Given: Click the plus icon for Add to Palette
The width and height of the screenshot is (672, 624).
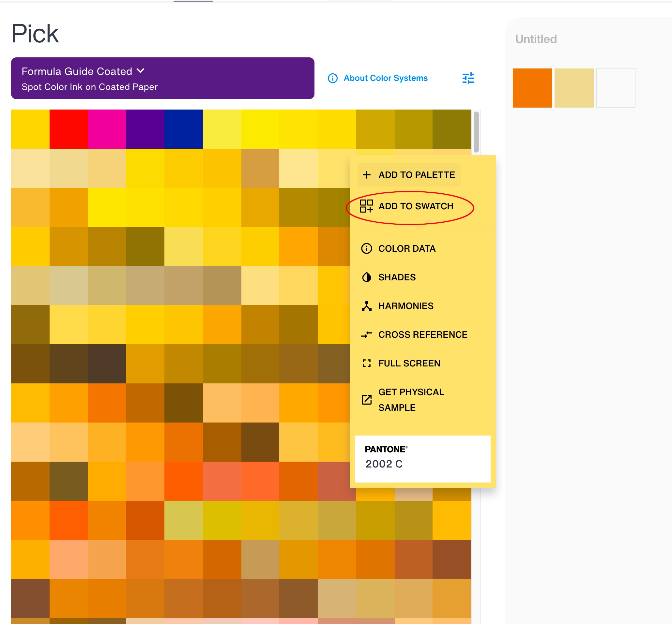Looking at the screenshot, I should (x=366, y=174).
